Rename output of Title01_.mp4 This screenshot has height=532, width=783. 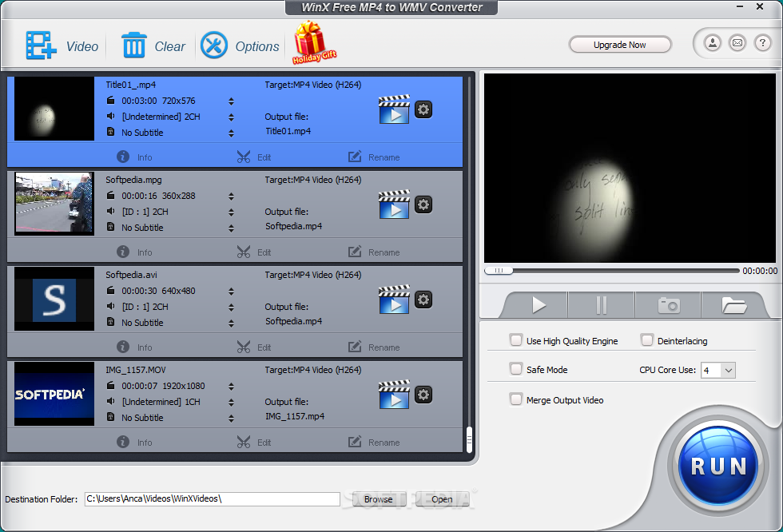374,157
